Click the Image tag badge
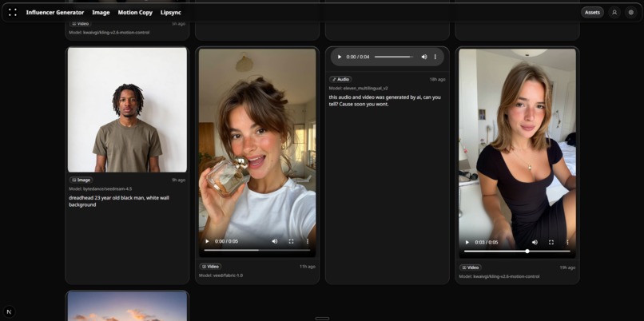The image size is (644, 321). 81,180
